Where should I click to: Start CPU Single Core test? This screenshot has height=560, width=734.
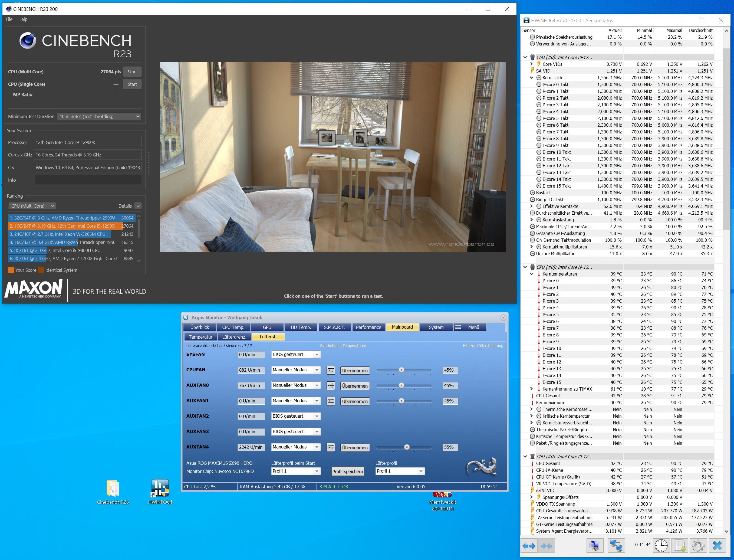132,84
